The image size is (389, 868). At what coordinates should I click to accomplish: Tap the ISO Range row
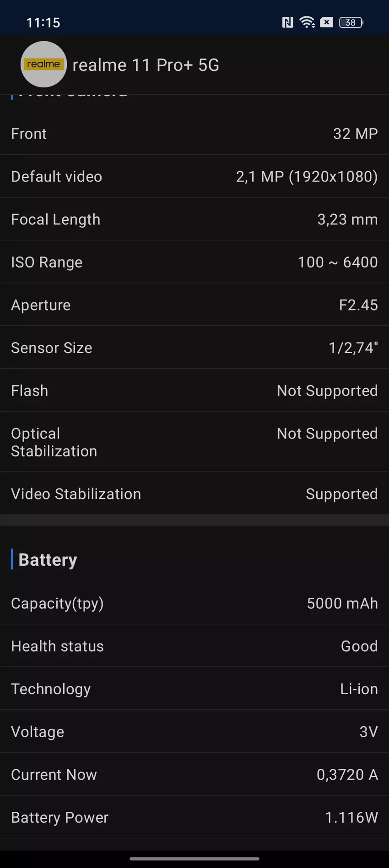pos(194,262)
